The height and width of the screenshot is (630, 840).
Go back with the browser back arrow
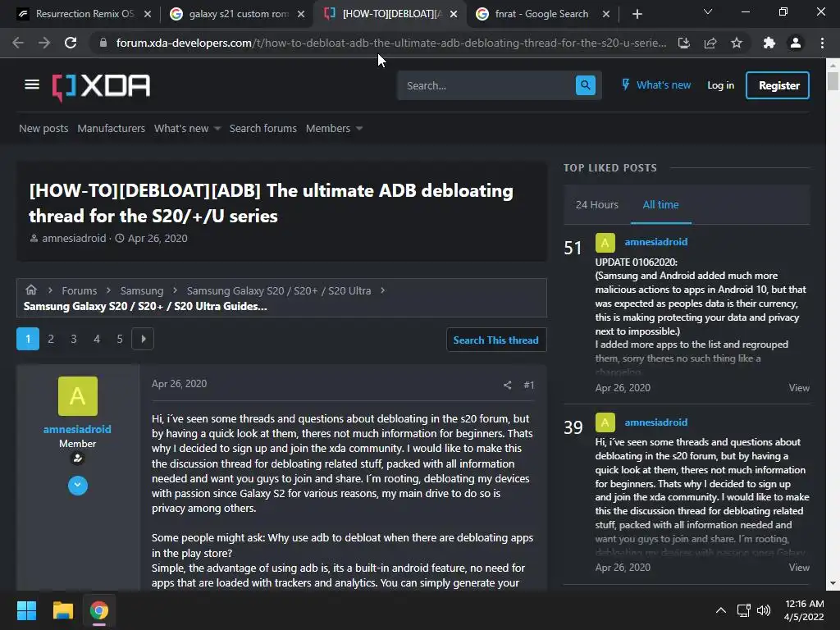18,43
